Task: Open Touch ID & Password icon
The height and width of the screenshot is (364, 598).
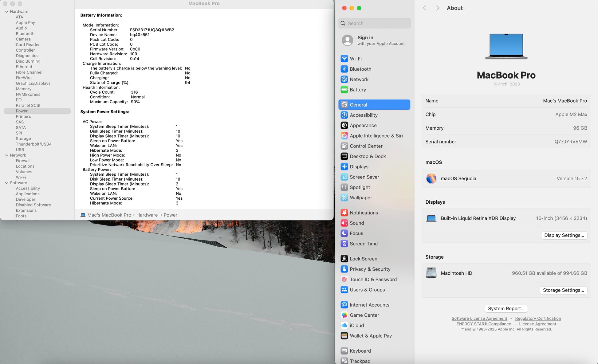Action: click(344, 280)
